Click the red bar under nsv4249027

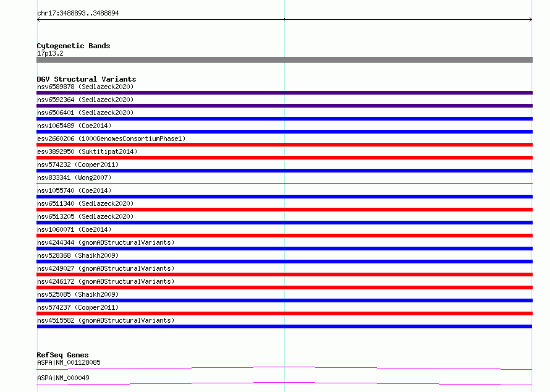pos(284,275)
